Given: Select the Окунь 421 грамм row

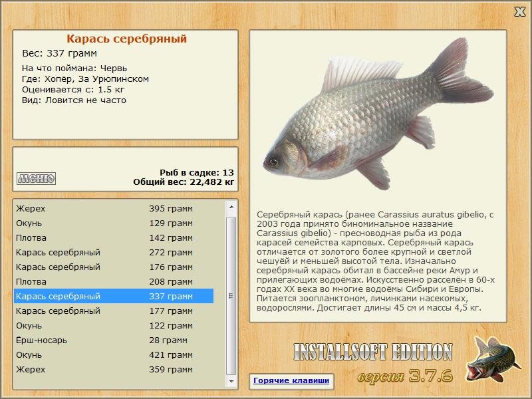Looking at the screenshot, I should point(114,354).
